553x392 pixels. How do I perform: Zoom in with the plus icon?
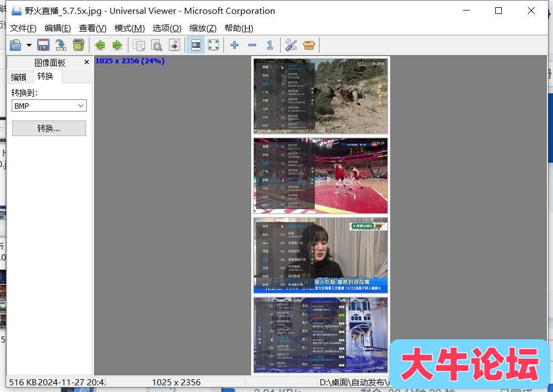235,45
